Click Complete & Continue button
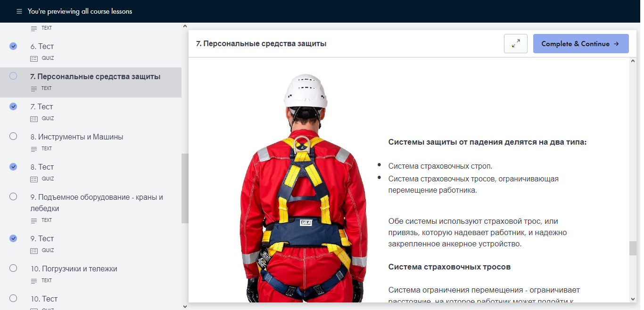This screenshot has width=644, height=310. [581, 43]
